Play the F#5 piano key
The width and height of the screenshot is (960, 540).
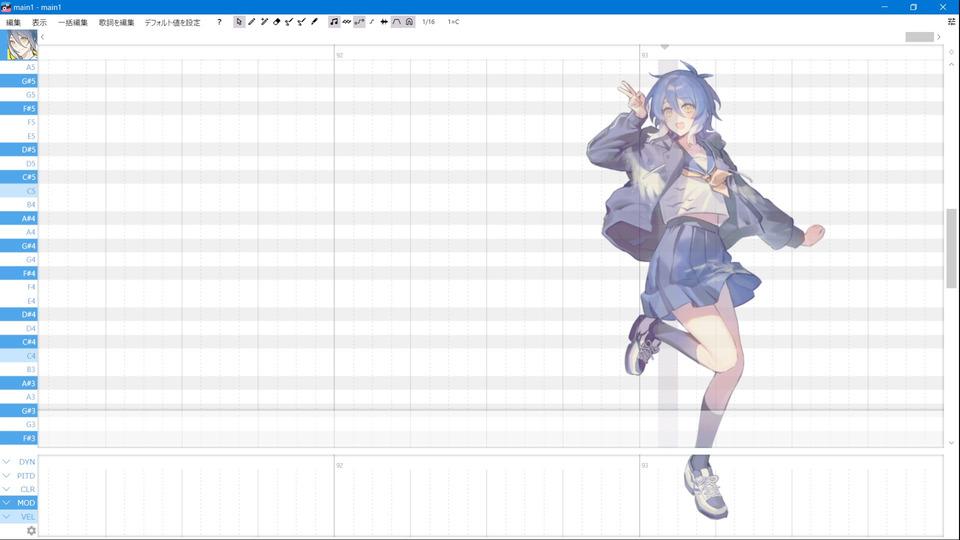(x=18, y=108)
